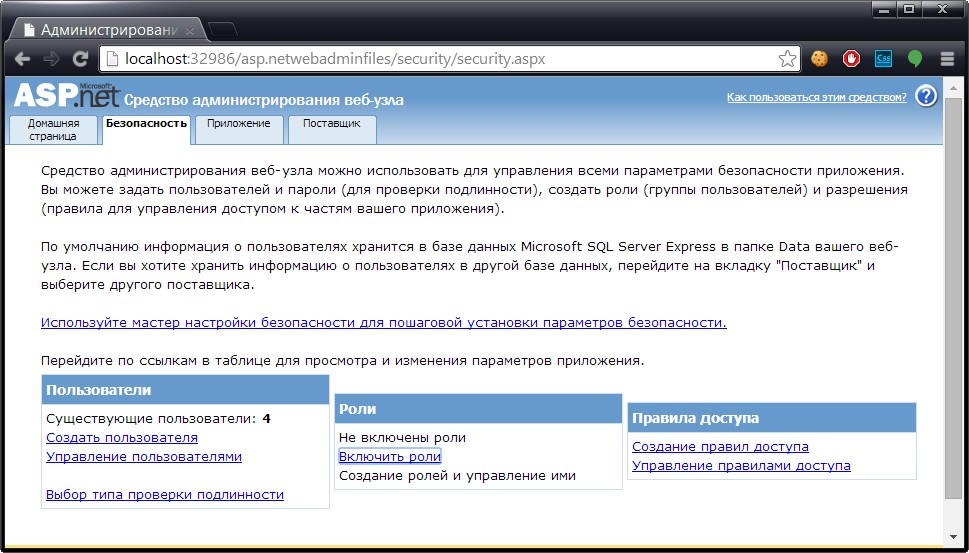The height and width of the screenshot is (553, 969).
Task: Open the Поставщик tab
Action: 332,129
